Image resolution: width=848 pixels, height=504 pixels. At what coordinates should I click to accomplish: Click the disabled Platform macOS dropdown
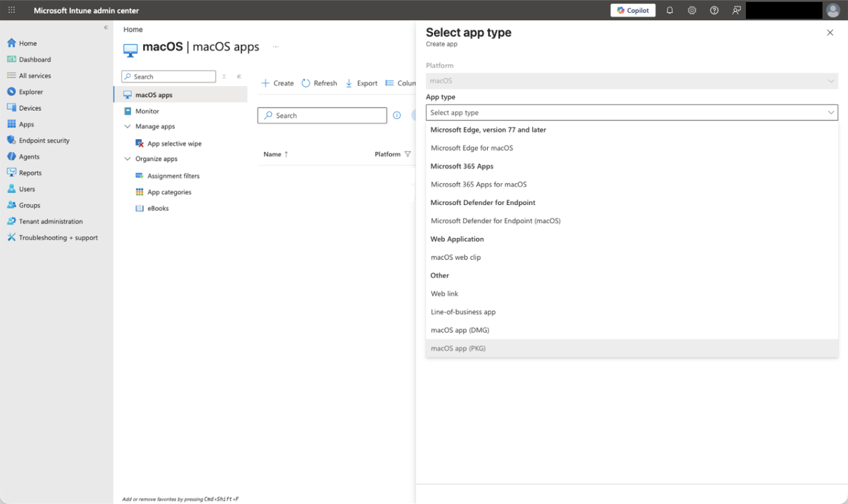tap(632, 81)
